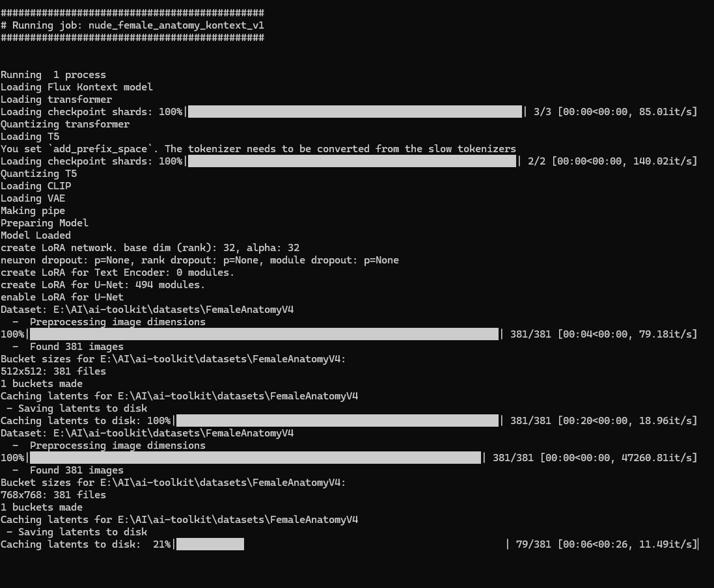Click the transformer checkpoint shards progress bar
This screenshot has height=588, width=714.
[x=355, y=111]
